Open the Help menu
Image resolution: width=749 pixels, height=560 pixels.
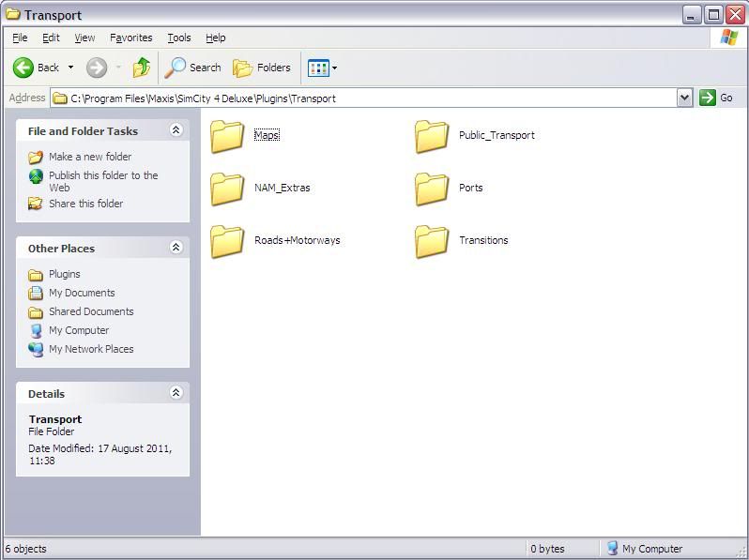pyautogui.click(x=216, y=38)
